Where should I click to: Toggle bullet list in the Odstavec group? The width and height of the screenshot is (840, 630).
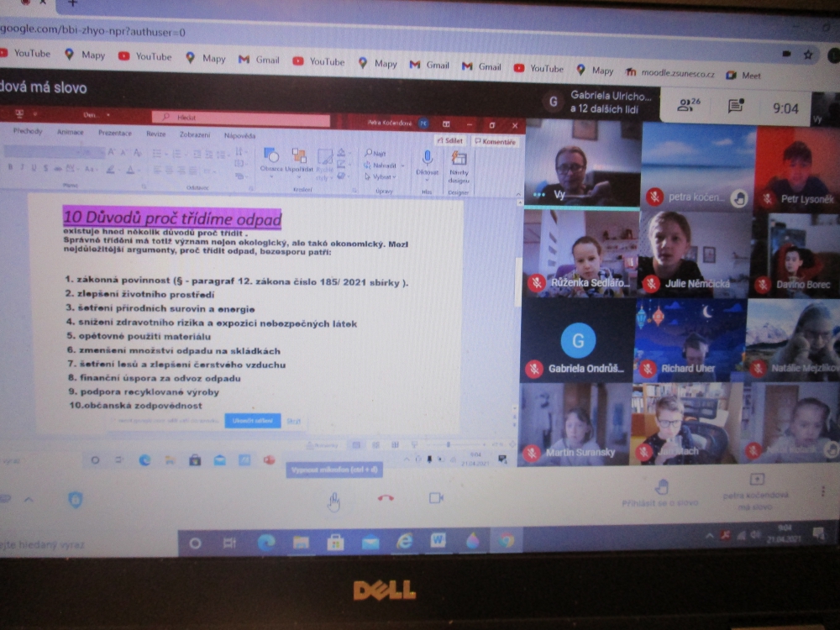tap(157, 155)
